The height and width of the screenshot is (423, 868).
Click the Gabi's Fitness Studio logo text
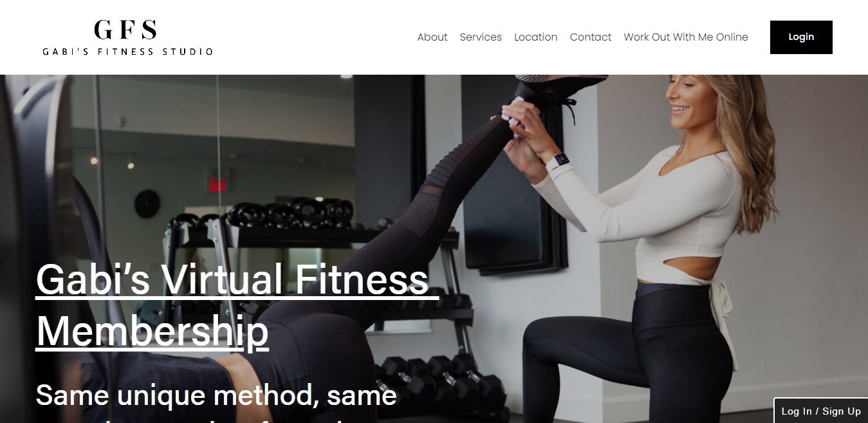pyautogui.click(x=127, y=52)
